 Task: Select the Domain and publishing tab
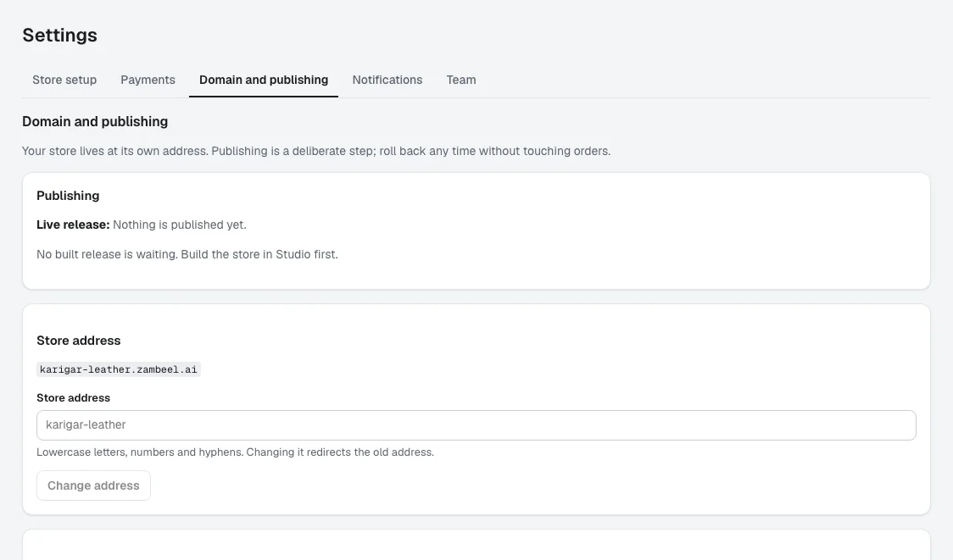(x=264, y=80)
